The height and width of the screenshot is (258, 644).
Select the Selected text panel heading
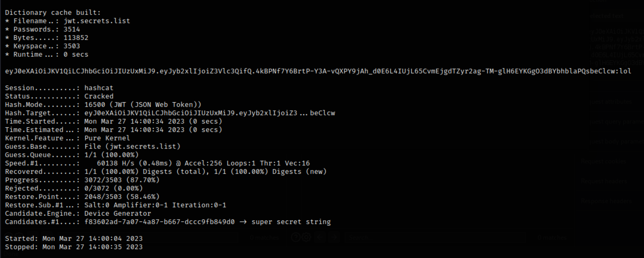coord(607,16)
